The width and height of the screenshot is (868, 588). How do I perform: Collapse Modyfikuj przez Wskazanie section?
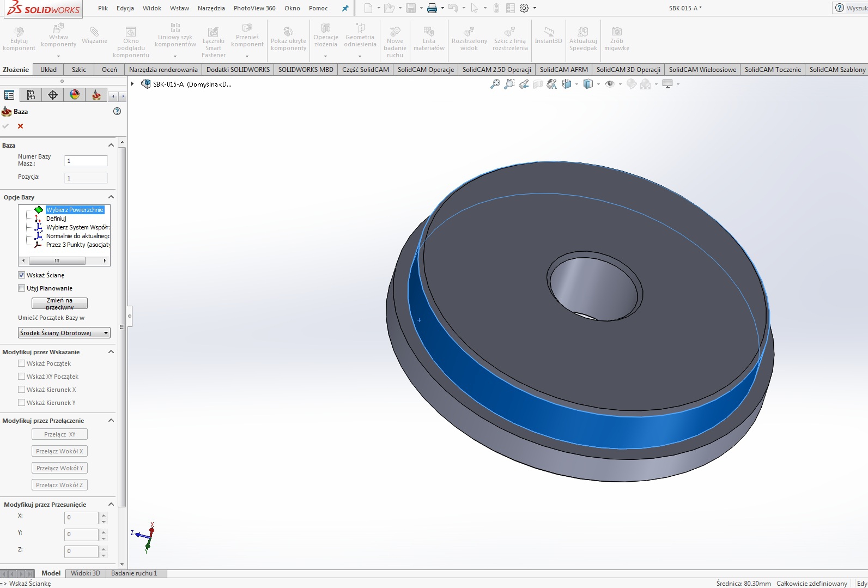pos(111,352)
